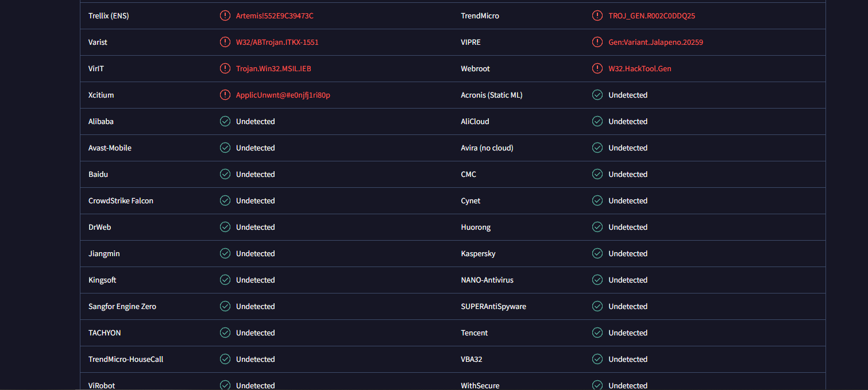
Task: Click the checkmark icon for Huorong
Action: click(x=597, y=227)
